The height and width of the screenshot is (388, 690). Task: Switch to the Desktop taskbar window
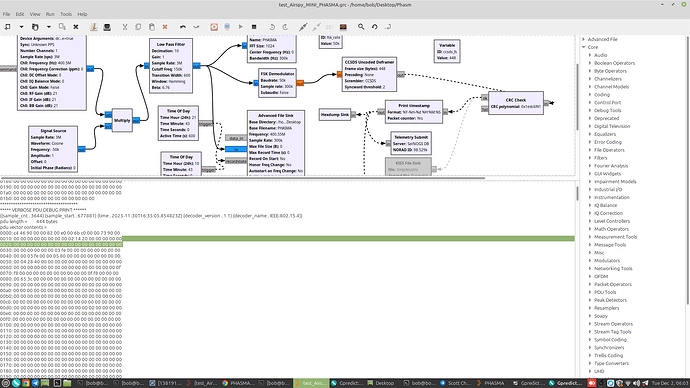point(381,383)
